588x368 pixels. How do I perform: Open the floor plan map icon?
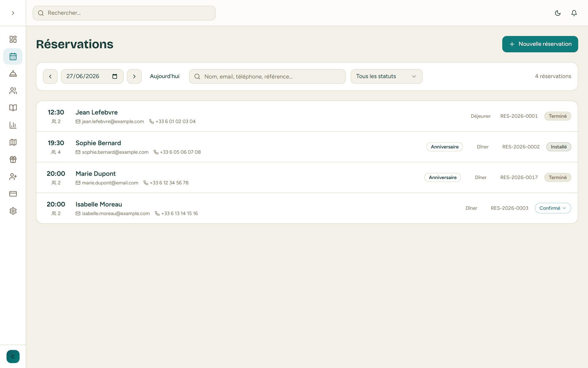[x=13, y=142]
